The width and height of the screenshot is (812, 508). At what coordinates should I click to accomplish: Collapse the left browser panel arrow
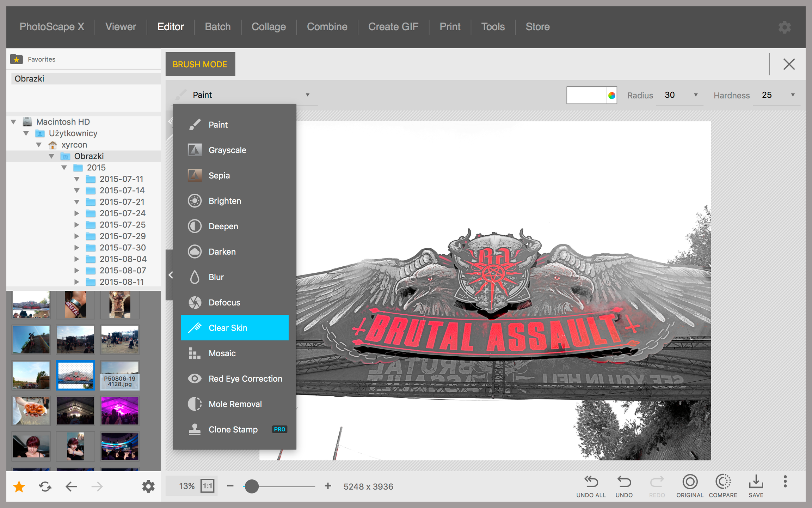(170, 275)
